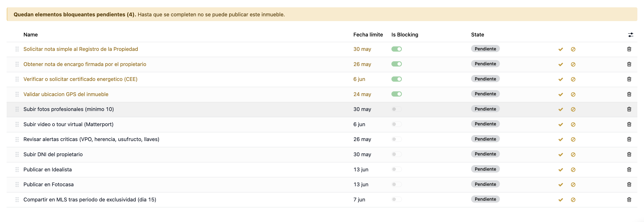The image size is (644, 222).
Task: Disable blocking for 'Obtener nota de encargo'
Action: (396, 64)
